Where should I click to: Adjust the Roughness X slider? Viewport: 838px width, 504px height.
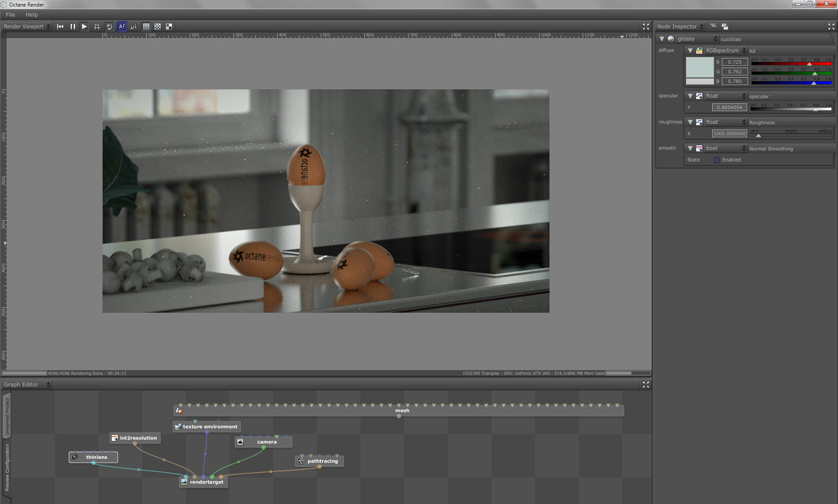coord(791,133)
